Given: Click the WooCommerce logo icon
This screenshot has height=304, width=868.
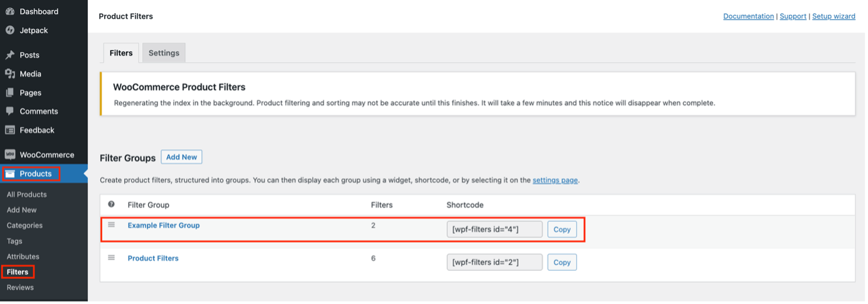Looking at the screenshot, I should [10, 155].
